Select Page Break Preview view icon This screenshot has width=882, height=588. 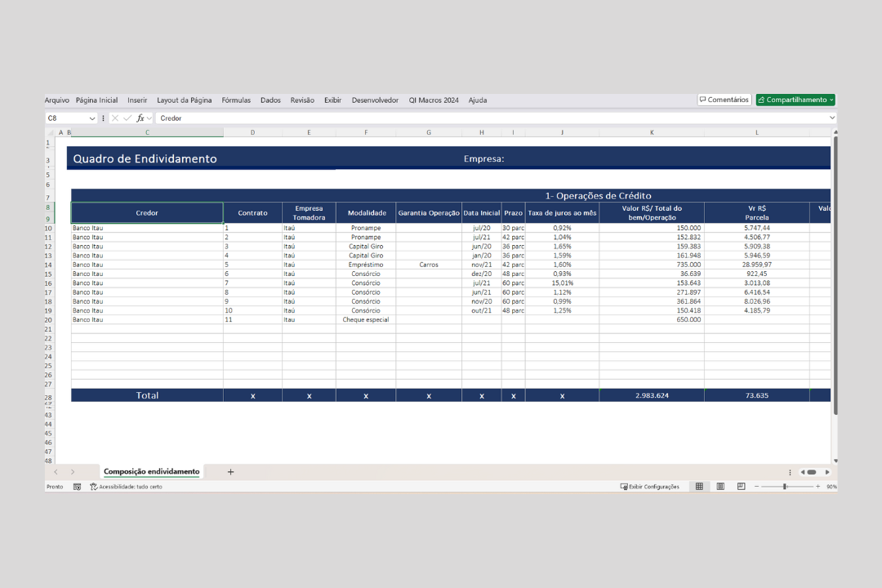pyautogui.click(x=741, y=487)
